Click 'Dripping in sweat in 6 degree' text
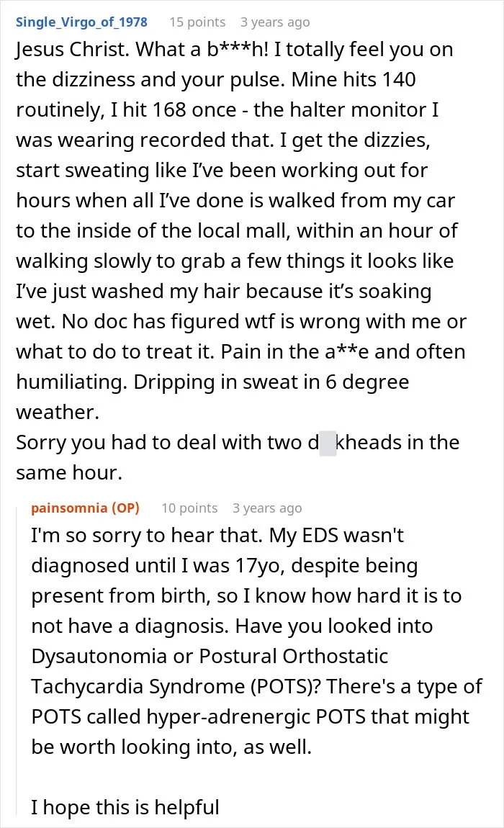This screenshot has width=504, height=828. click(271, 382)
